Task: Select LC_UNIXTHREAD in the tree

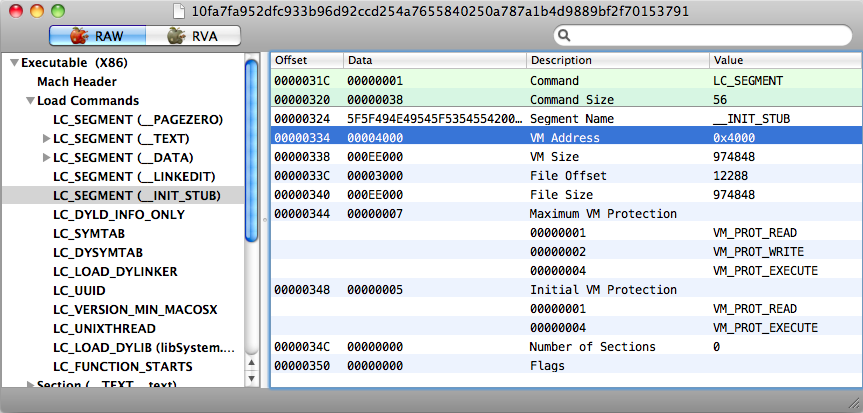Action: pyautogui.click(x=104, y=328)
